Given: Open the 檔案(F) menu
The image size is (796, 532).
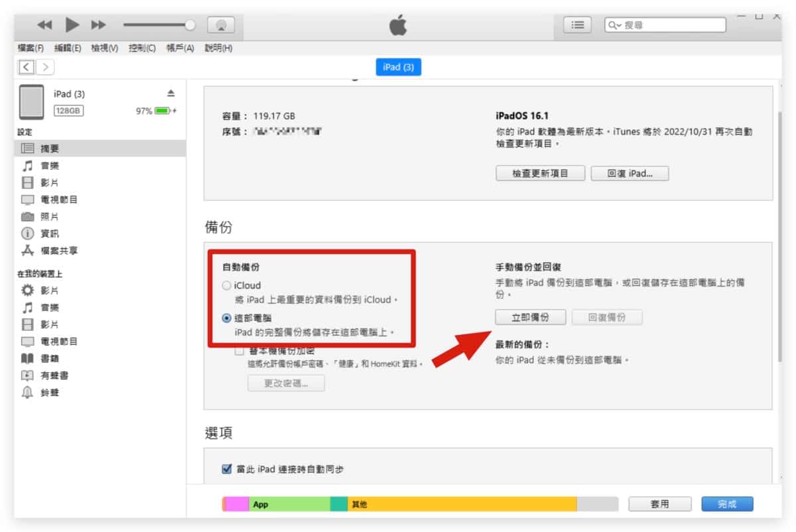Looking at the screenshot, I should pos(31,48).
